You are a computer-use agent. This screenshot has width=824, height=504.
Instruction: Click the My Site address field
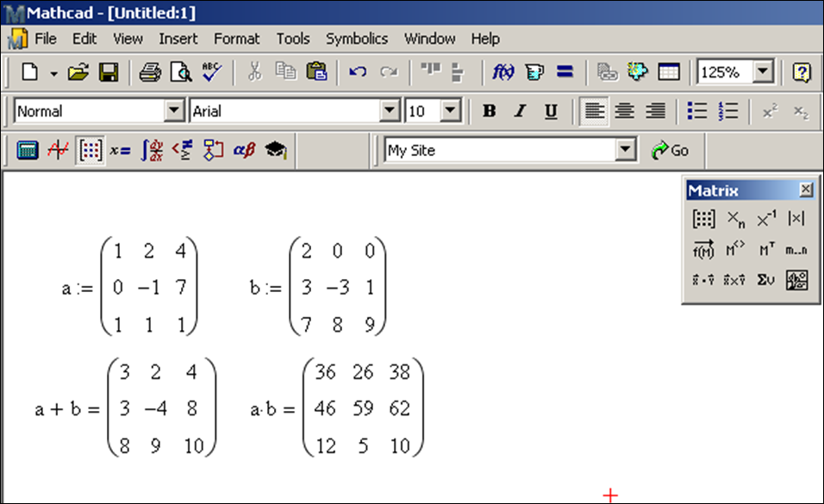click(x=500, y=151)
